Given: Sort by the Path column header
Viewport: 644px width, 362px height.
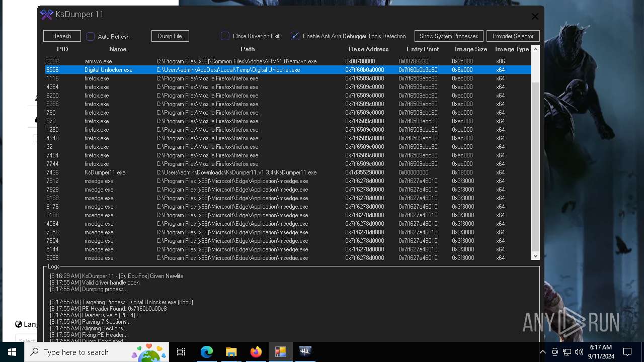Looking at the screenshot, I should 248,49.
